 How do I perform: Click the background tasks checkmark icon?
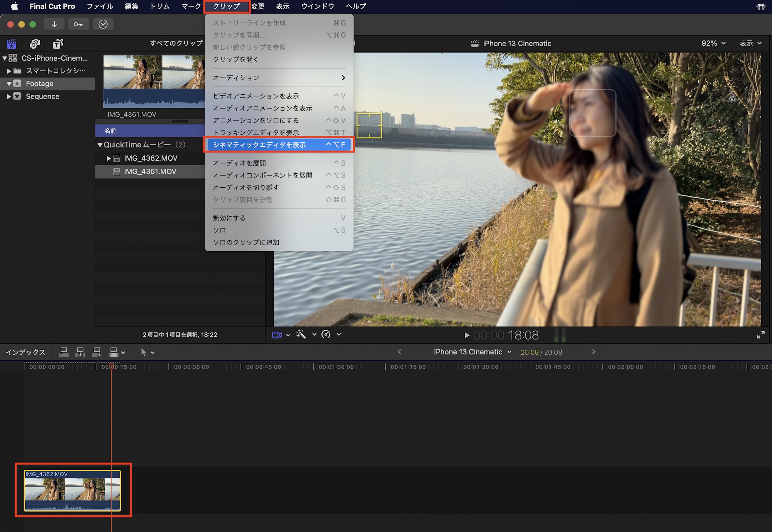(103, 24)
